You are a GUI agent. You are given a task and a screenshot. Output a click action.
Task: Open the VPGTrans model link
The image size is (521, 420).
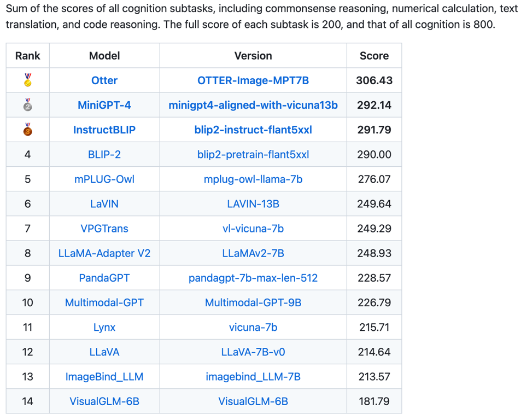tap(104, 229)
